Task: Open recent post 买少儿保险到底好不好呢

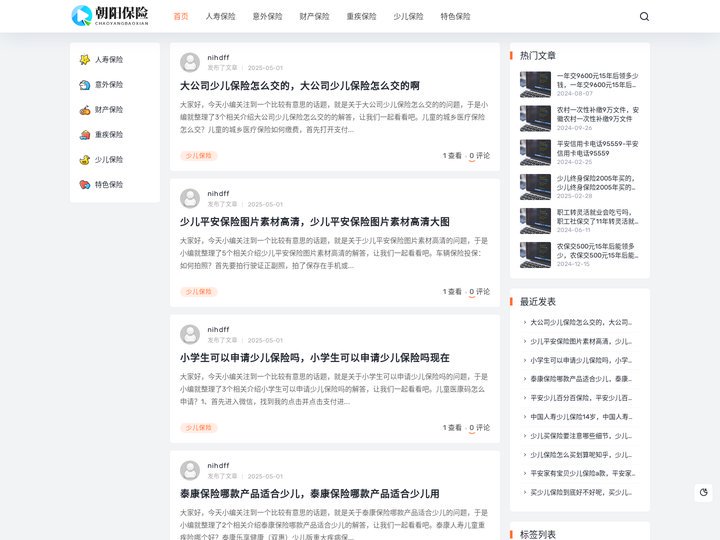Action: [581, 492]
